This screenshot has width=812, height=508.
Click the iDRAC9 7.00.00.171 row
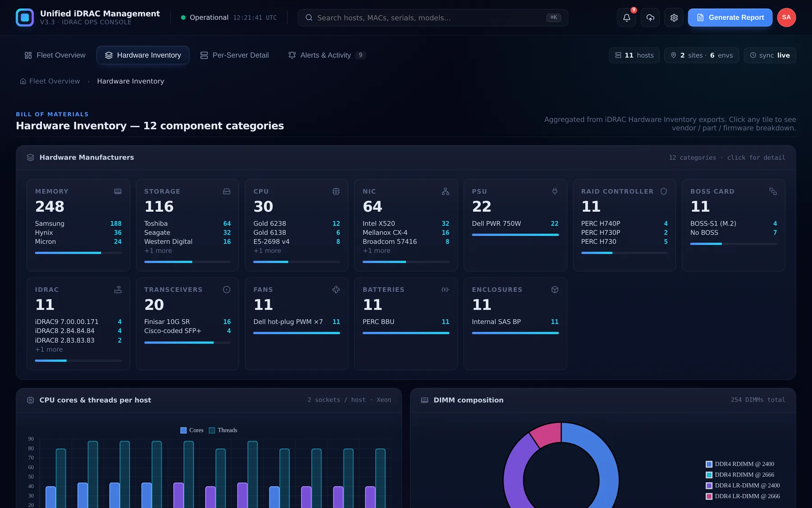tap(78, 322)
